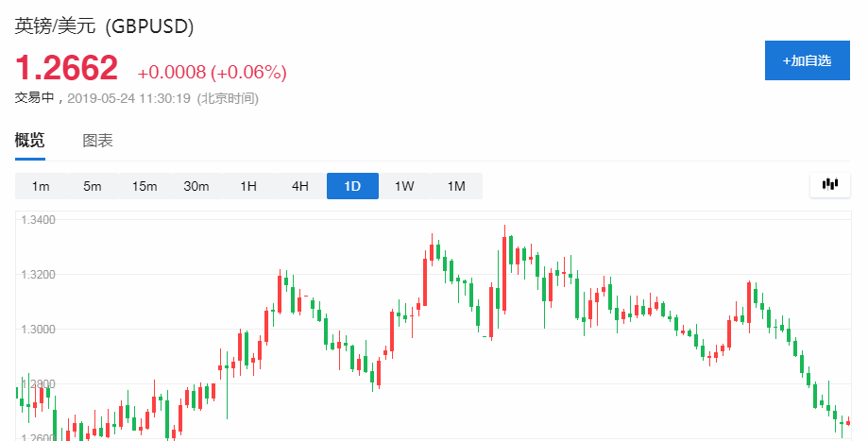Click the 1.2662 current price
The width and height of the screenshot is (868, 441).
pyautogui.click(x=66, y=68)
